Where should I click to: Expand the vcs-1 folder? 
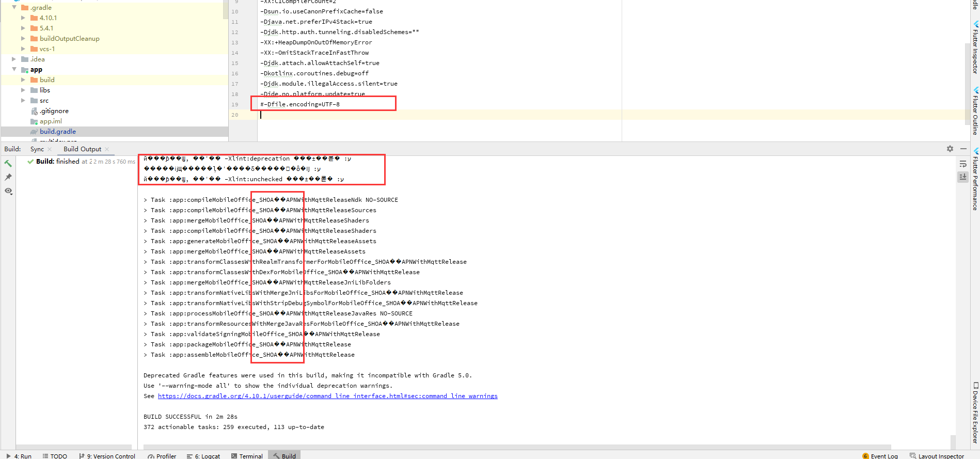tap(23, 49)
